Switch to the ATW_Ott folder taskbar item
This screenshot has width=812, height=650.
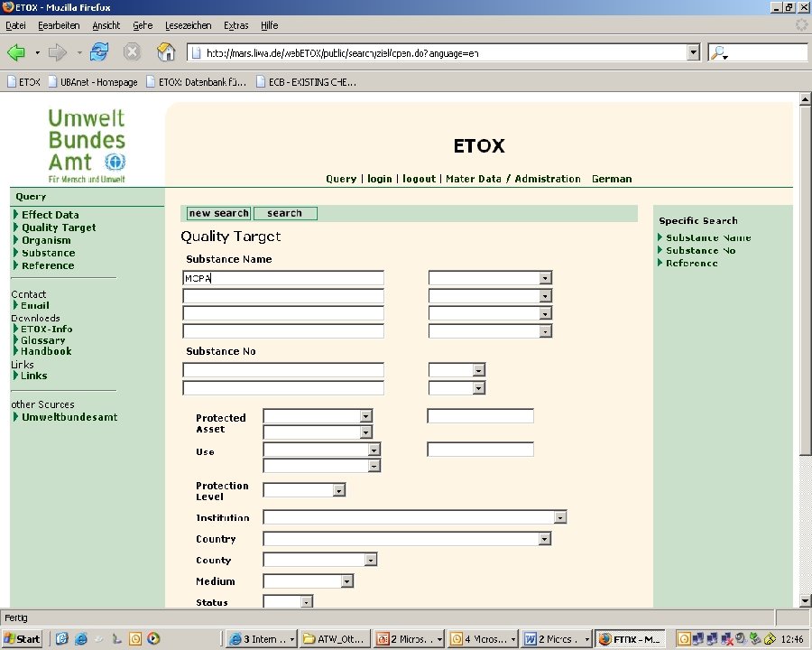click(336, 639)
